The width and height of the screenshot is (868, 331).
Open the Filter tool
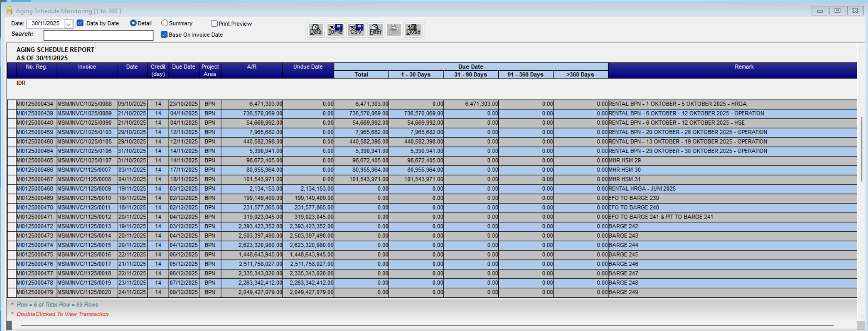point(375,30)
